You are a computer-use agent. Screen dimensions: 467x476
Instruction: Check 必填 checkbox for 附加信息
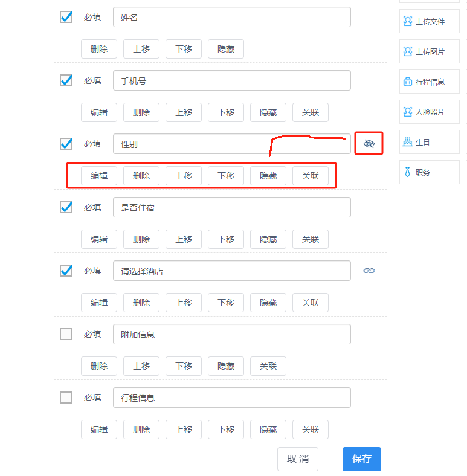[x=66, y=334]
